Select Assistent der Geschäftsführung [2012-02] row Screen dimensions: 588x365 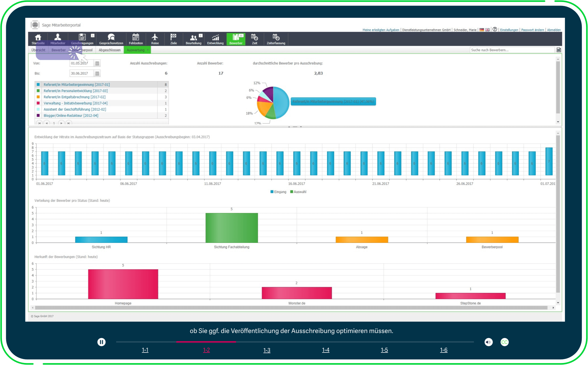102,109
